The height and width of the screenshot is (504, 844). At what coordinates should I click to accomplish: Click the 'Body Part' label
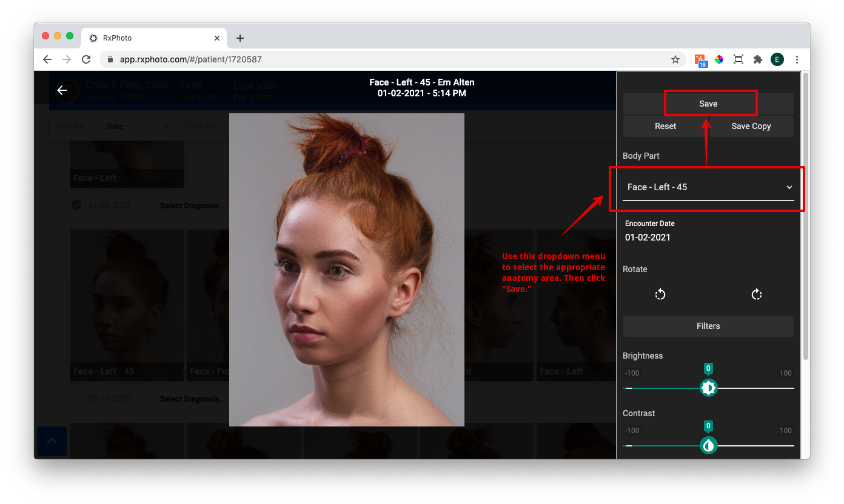(641, 156)
